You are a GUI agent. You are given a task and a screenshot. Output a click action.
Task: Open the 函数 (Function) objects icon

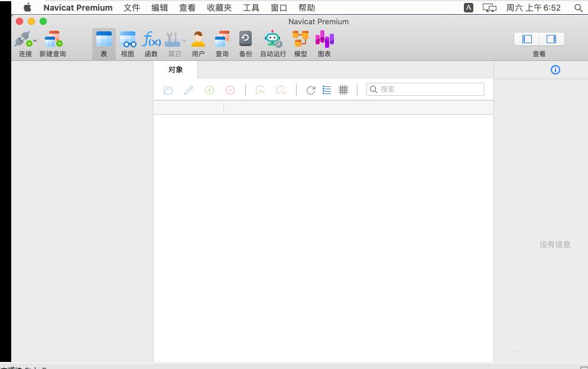click(x=151, y=40)
